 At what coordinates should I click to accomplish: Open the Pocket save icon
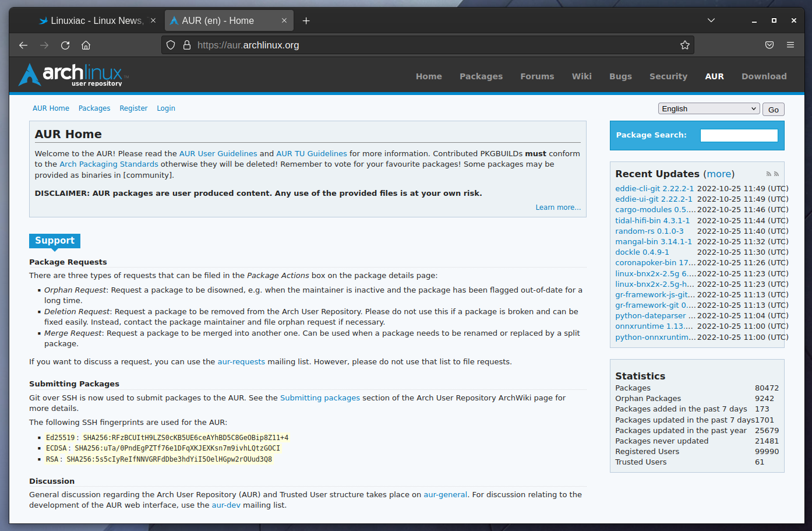coord(769,45)
